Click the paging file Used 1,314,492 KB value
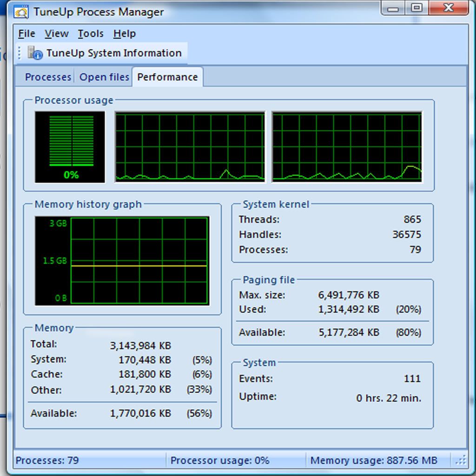Viewport: 476px width, 476px height. click(349, 309)
